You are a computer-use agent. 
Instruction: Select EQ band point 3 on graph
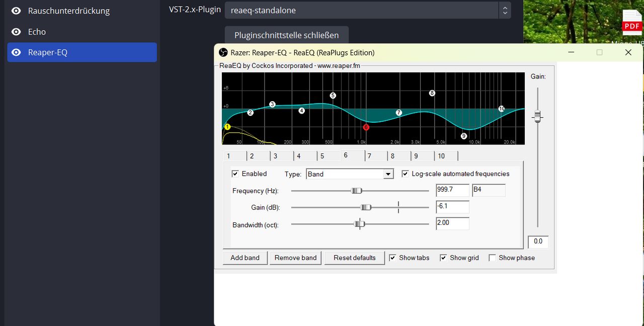[272, 104]
